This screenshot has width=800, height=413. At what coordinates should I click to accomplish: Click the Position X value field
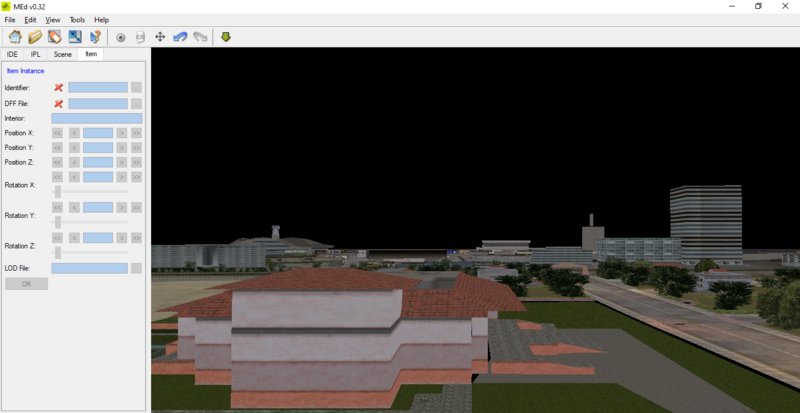coord(98,133)
